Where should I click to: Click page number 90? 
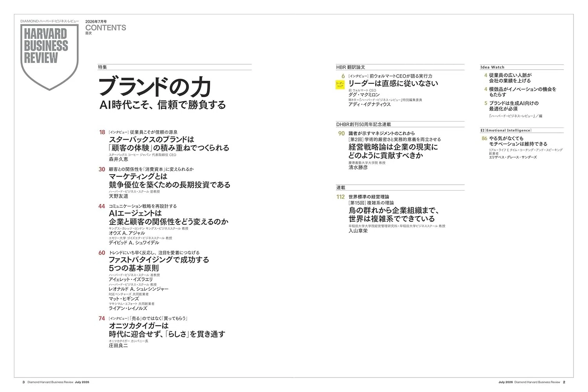341,134
